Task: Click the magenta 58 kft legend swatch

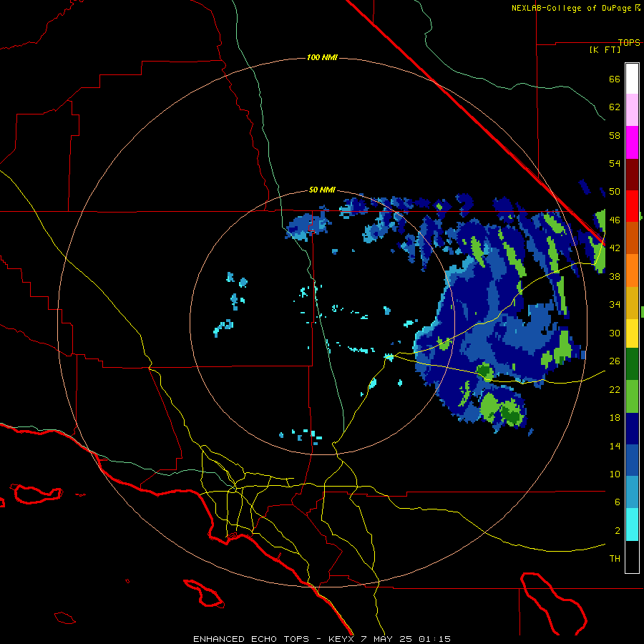Action: [632, 142]
